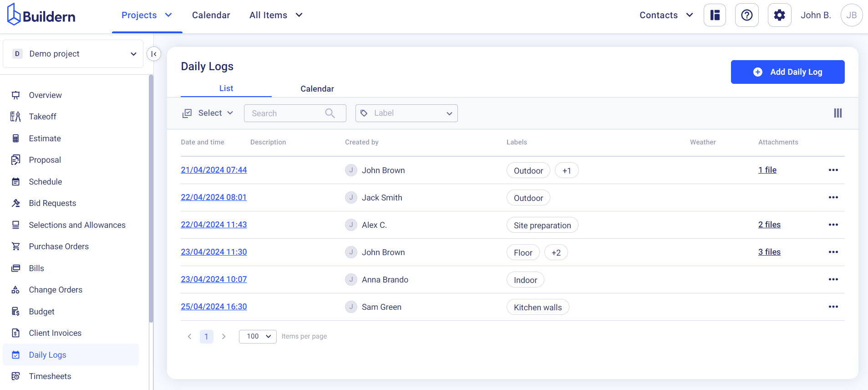868x390 pixels.
Task: Open the Demo project selector
Action: point(73,54)
